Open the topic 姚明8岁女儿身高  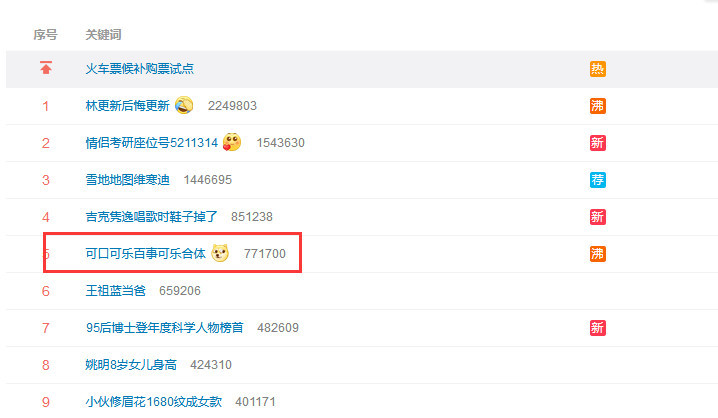click(x=131, y=365)
